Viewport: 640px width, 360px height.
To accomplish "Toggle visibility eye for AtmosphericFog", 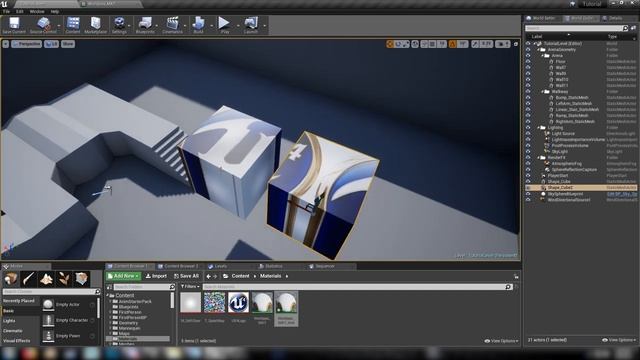I will click(x=528, y=164).
